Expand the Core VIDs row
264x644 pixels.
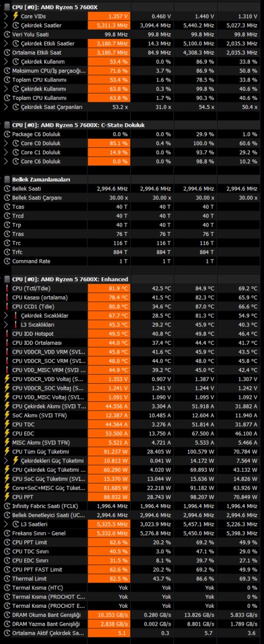pyautogui.click(x=5, y=16)
